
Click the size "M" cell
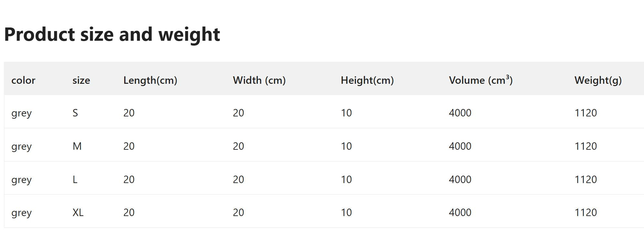[x=77, y=146]
